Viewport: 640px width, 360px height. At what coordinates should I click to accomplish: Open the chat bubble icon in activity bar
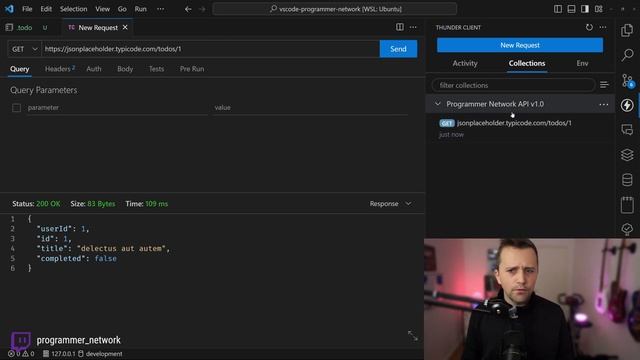(x=627, y=130)
